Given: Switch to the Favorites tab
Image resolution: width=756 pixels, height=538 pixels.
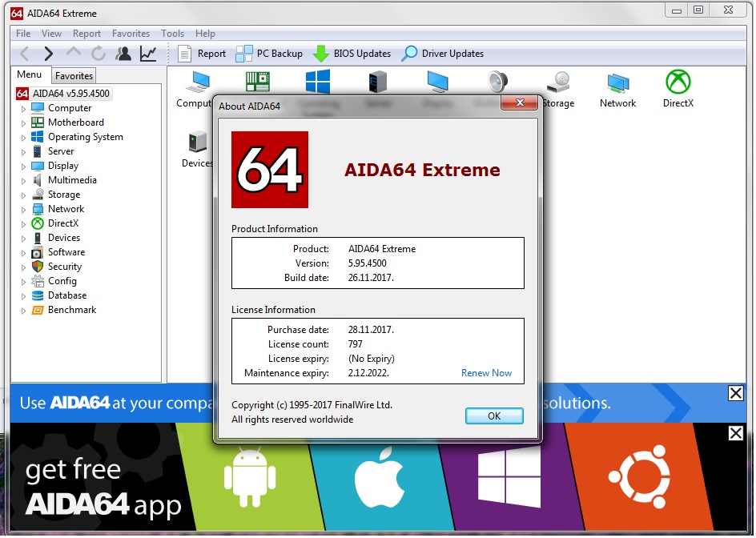Looking at the screenshot, I should click(74, 76).
